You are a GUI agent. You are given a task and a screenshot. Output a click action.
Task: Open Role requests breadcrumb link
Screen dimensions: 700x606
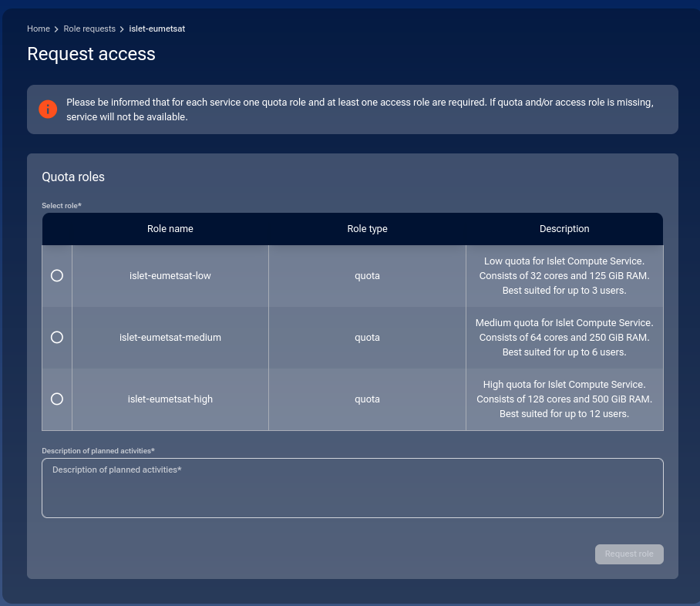[x=89, y=29]
